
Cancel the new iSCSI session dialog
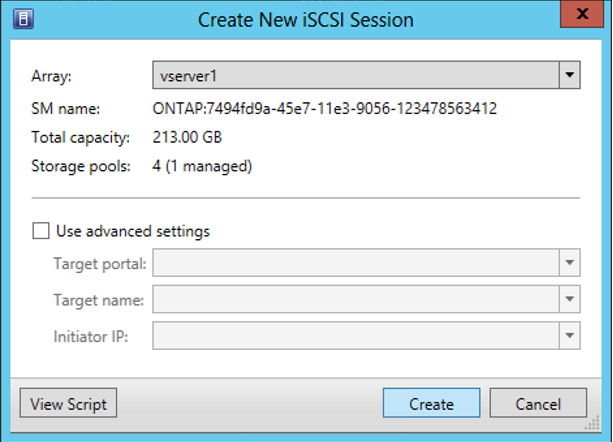(538, 404)
